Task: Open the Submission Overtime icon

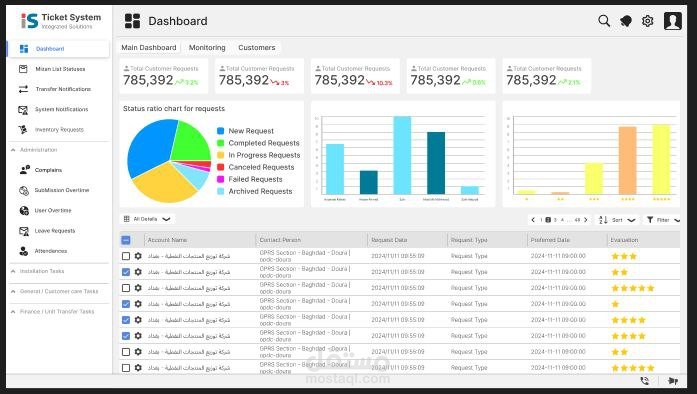Action: [24, 190]
